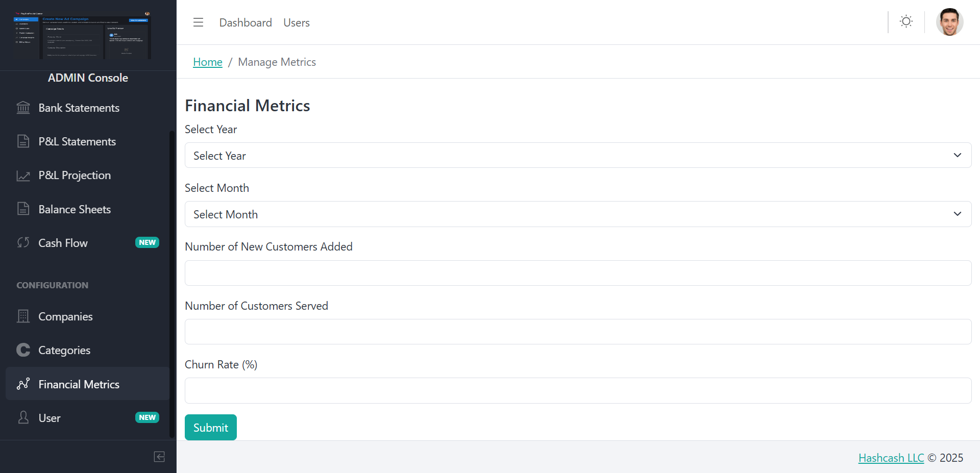Click the User person icon in sidebar
This screenshot has height=473, width=980.
23,417
